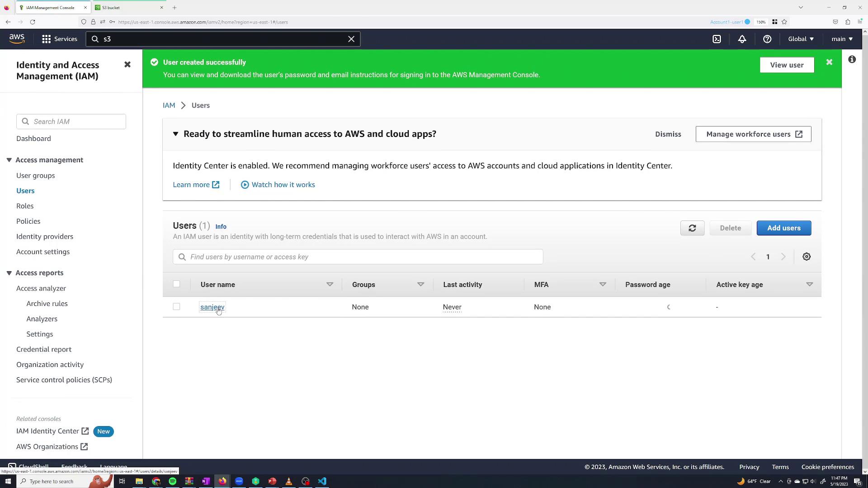Open table preferences gear icon
868x488 pixels.
point(807,257)
